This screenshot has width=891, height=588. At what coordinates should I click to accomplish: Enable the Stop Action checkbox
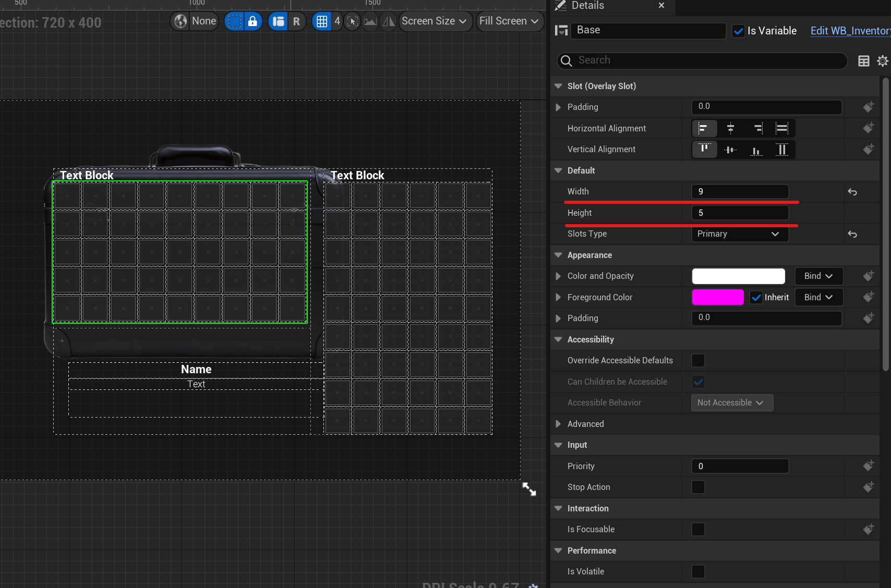tap(698, 487)
